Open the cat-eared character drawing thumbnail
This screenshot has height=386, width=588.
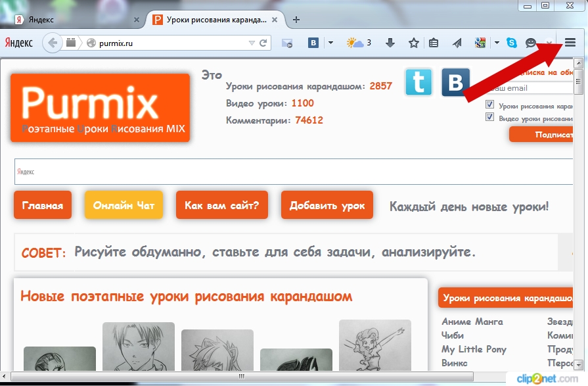(x=217, y=350)
